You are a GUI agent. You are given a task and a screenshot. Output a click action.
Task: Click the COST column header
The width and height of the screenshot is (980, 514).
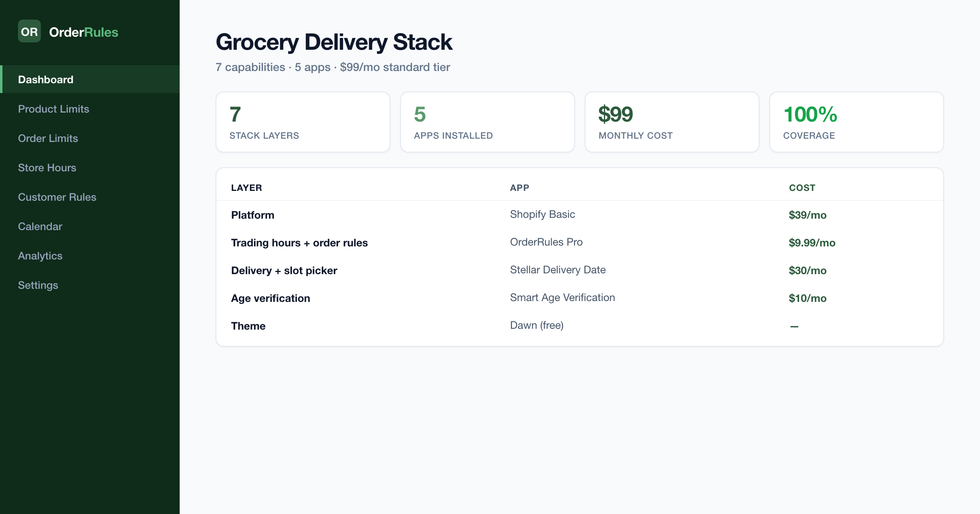pos(802,188)
